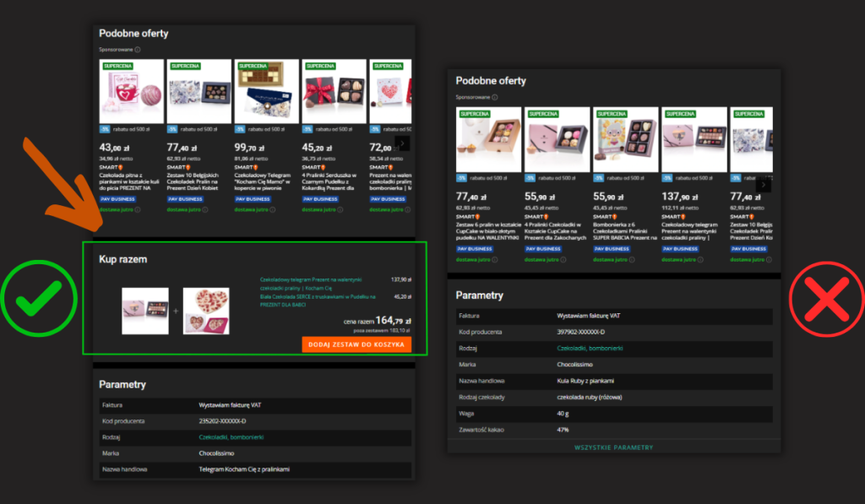This screenshot has width=865, height=504.
Task: Click the dostawa jutro info icon under the 99,70 zł offer
Action: click(273, 209)
